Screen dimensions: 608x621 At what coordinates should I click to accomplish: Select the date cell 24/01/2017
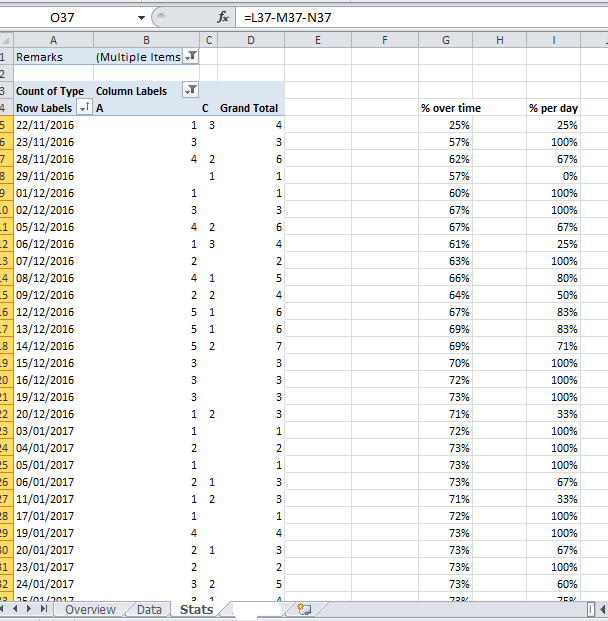click(x=53, y=584)
